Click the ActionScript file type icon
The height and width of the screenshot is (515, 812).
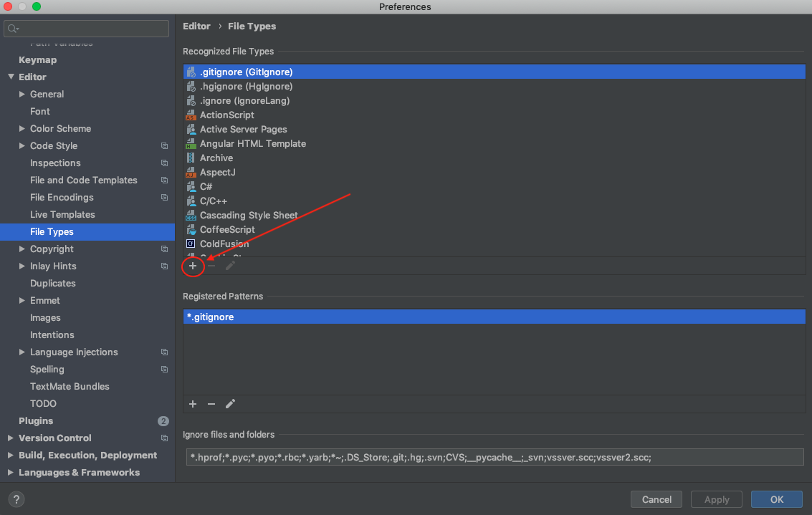click(191, 115)
